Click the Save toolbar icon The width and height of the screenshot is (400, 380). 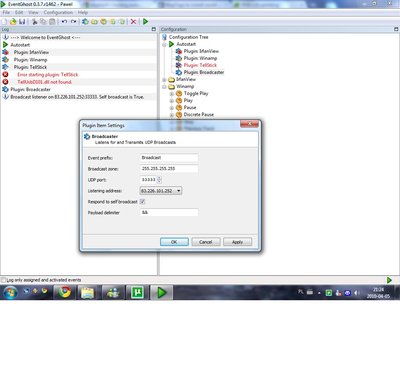[x=22, y=22]
